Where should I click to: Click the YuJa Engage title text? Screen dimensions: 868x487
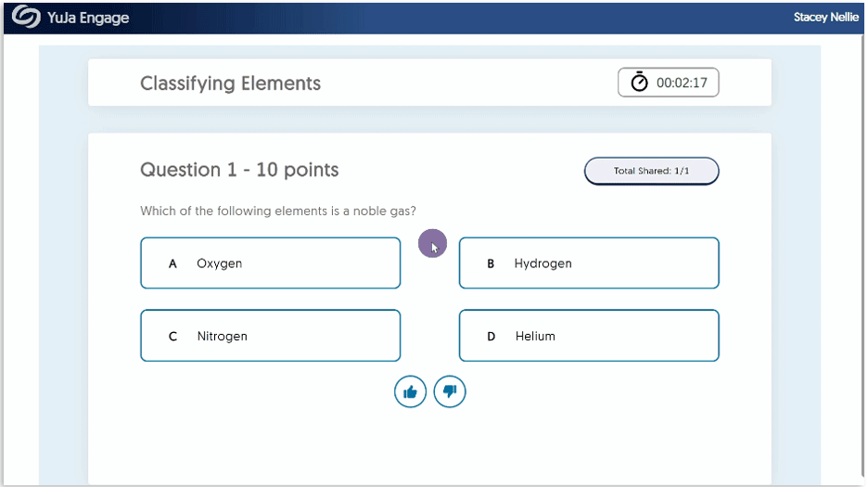88,18
